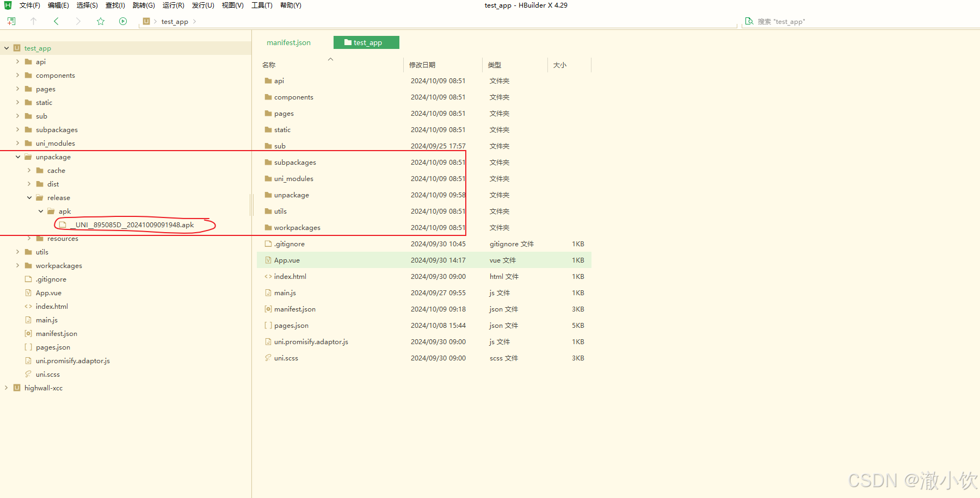
Task: Select index.html in the project tree
Action: tap(52, 306)
